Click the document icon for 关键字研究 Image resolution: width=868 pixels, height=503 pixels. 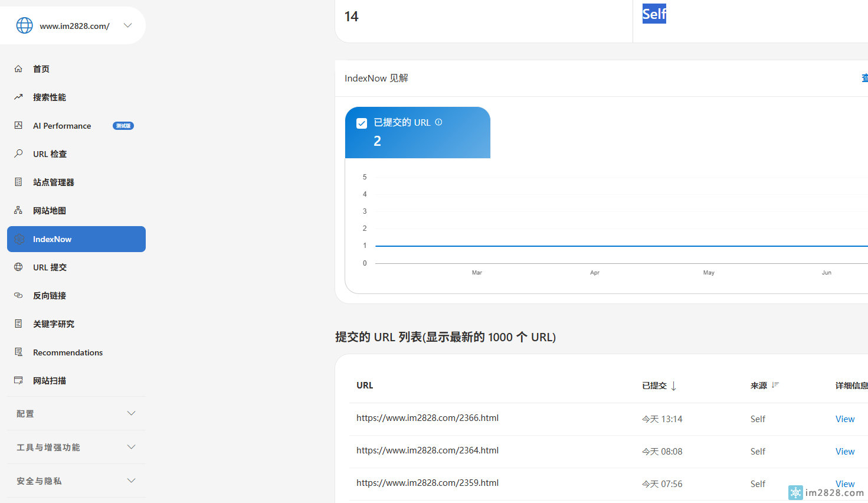(x=18, y=324)
